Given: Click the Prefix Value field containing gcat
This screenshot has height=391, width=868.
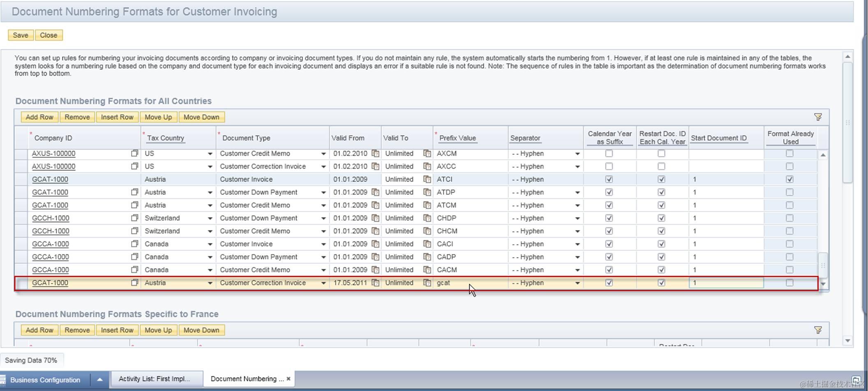Looking at the screenshot, I should click(x=470, y=283).
